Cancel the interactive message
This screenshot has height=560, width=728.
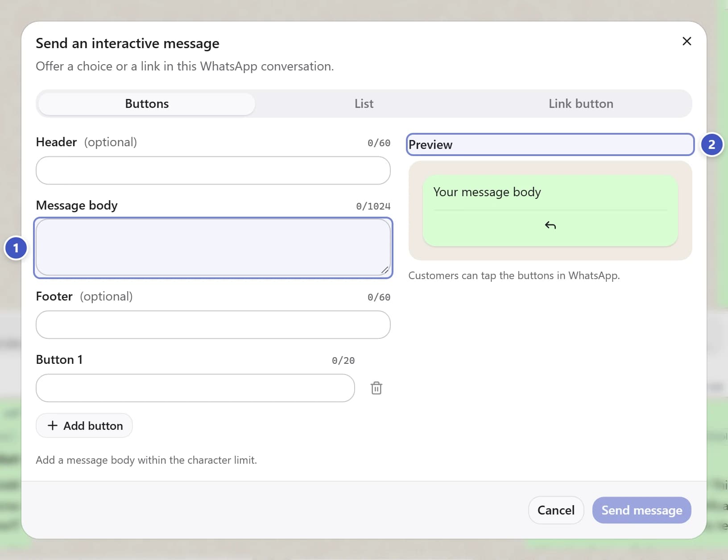556,510
